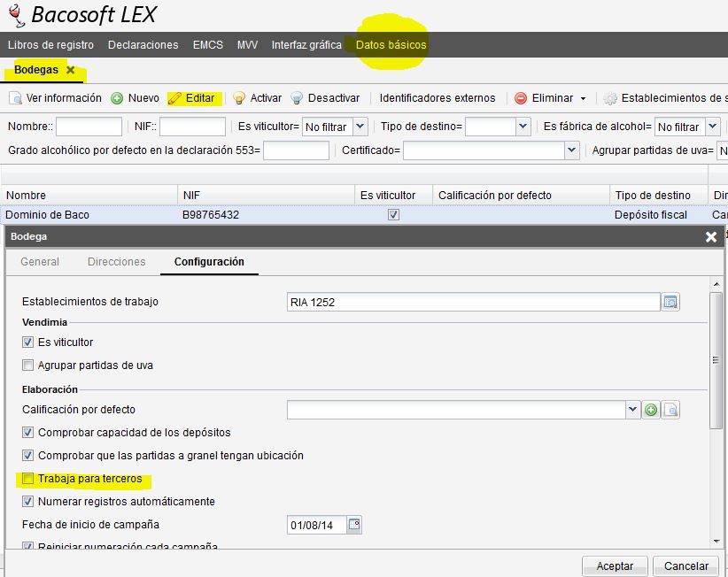
Task: Click the B98765432 NIF cell
Action: click(x=211, y=215)
